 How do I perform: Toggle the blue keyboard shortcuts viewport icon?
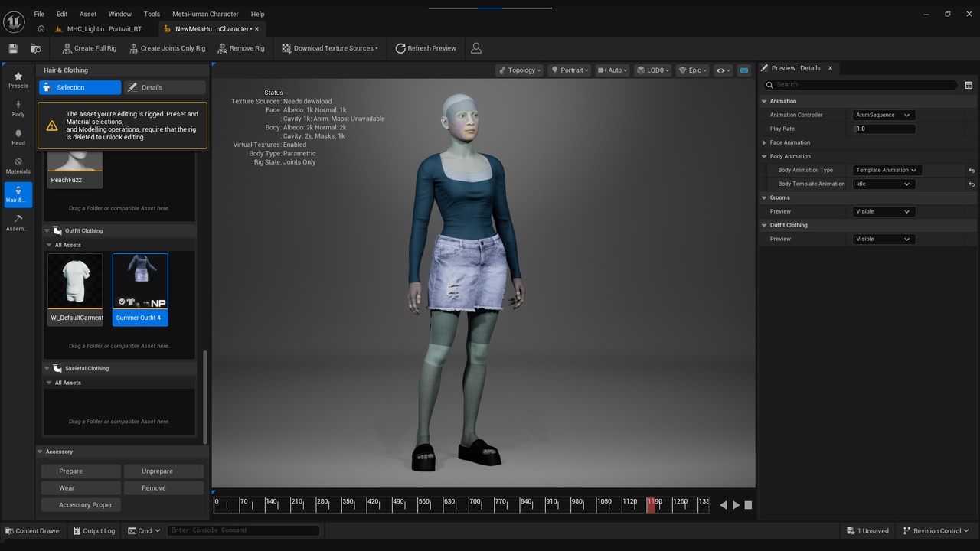pos(743,70)
